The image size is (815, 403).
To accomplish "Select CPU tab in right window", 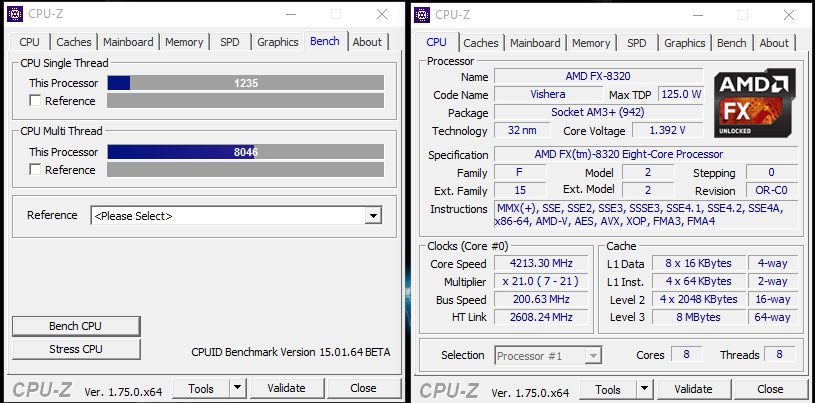I will [437, 42].
